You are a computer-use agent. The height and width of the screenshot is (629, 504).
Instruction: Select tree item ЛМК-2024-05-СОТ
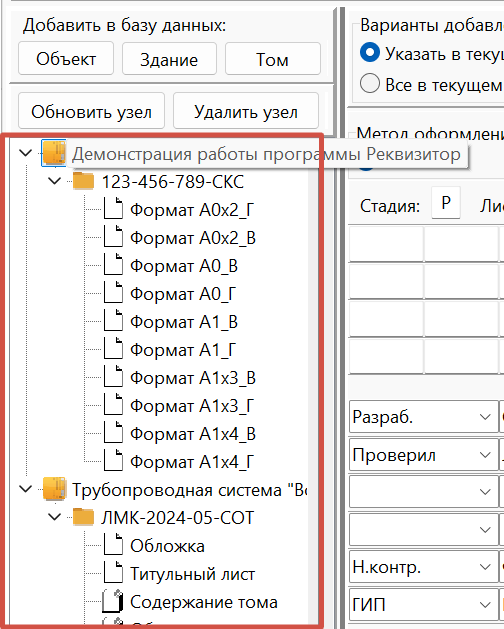[177, 518]
